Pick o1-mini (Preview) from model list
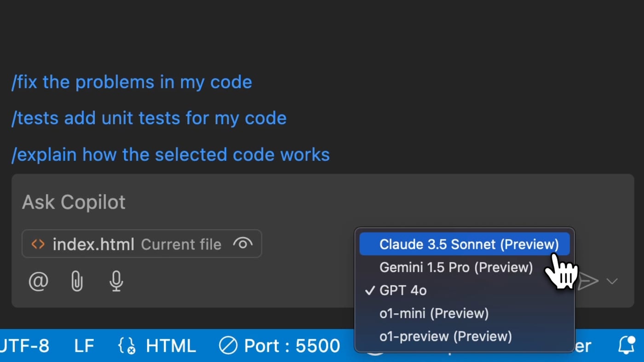The width and height of the screenshot is (644, 362). [x=465, y=313]
